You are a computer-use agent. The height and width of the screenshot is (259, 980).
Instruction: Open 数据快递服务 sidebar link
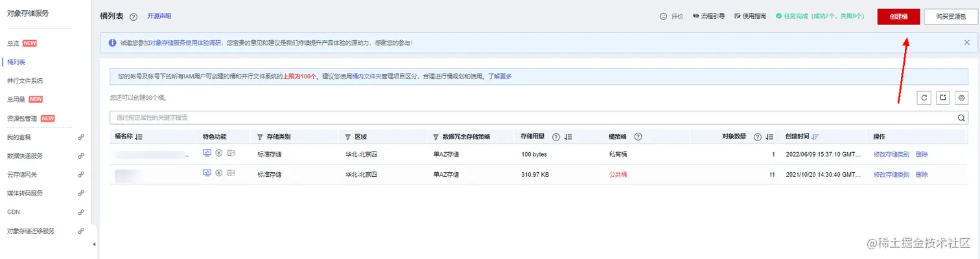[25, 155]
